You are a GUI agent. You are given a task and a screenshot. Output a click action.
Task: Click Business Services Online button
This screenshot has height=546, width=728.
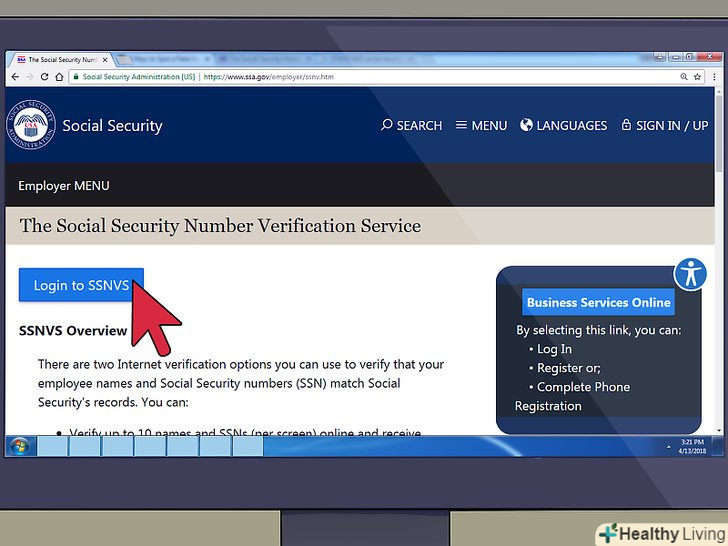pos(598,302)
